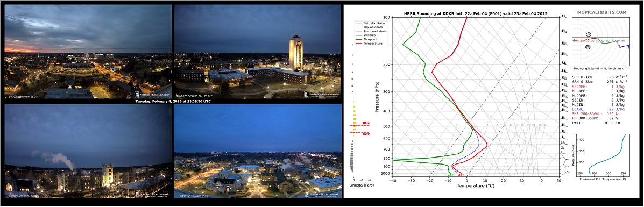Select the 'MUCAPE' value row
This screenshot has height=207, width=644.
[x=599, y=96]
